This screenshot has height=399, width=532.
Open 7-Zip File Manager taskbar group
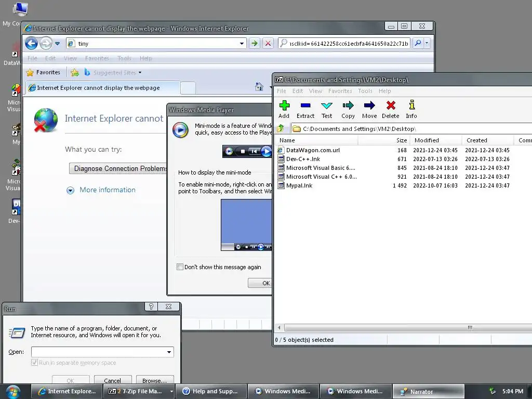pyautogui.click(x=139, y=391)
